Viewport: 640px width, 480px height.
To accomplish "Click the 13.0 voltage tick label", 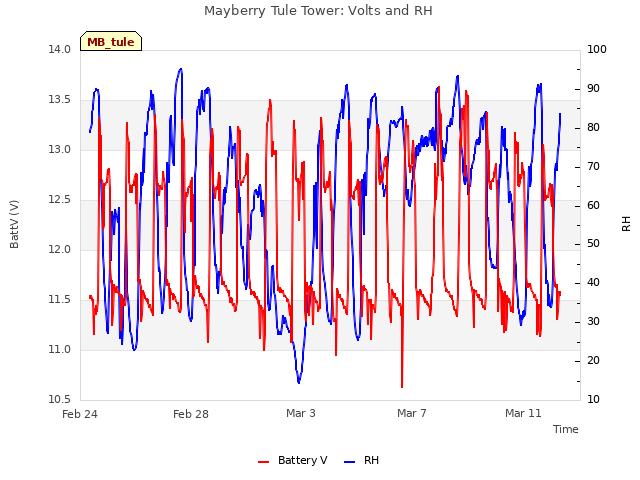I will [60, 149].
